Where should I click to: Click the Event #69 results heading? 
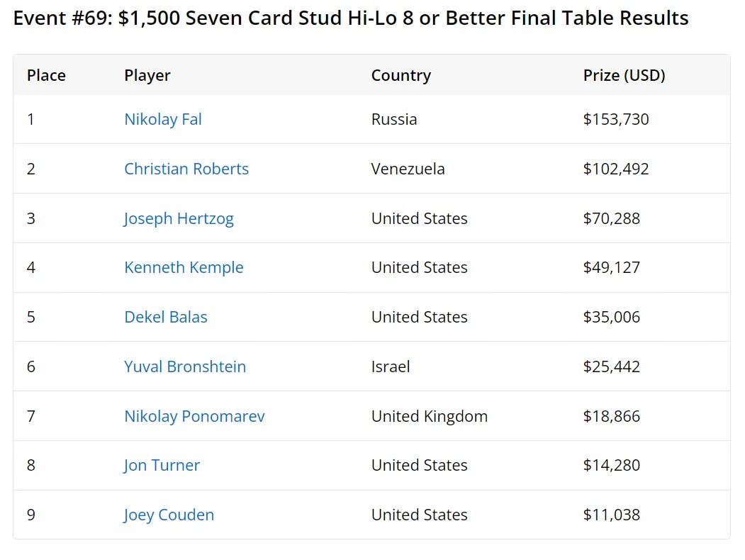351,18
